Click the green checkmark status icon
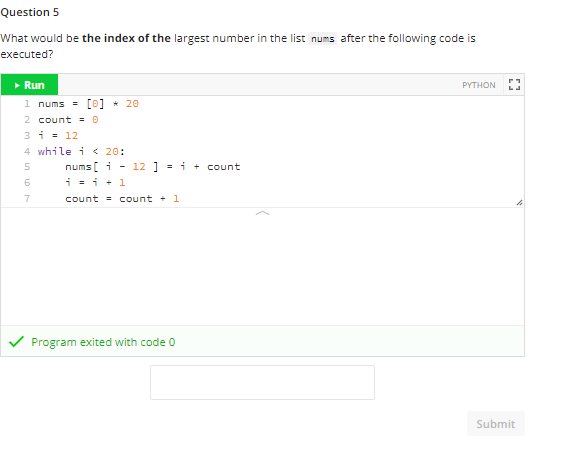Screen dimensions: 565x452 [16, 341]
